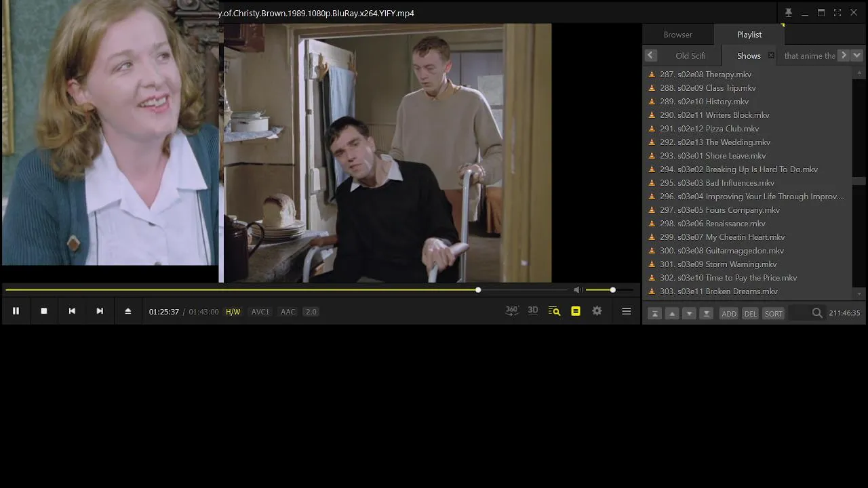Stop the video playback
The image size is (868, 488).
point(44,311)
